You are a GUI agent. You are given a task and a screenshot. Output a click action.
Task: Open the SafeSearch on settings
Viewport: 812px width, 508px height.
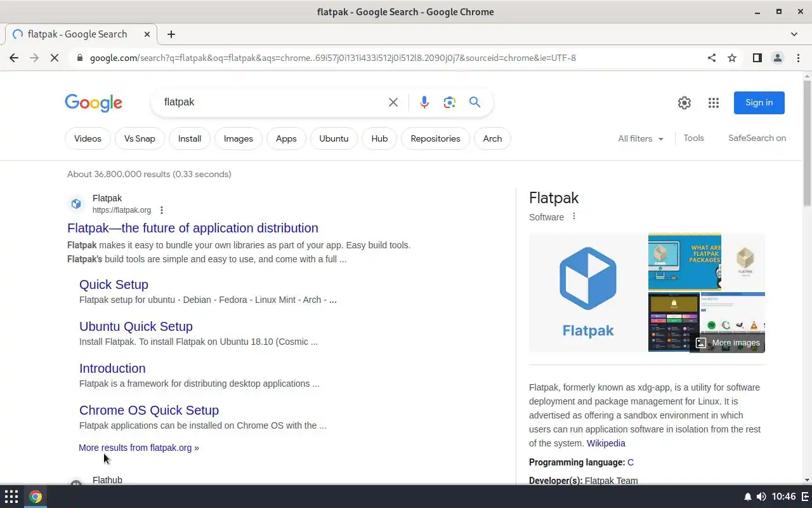[x=757, y=138]
